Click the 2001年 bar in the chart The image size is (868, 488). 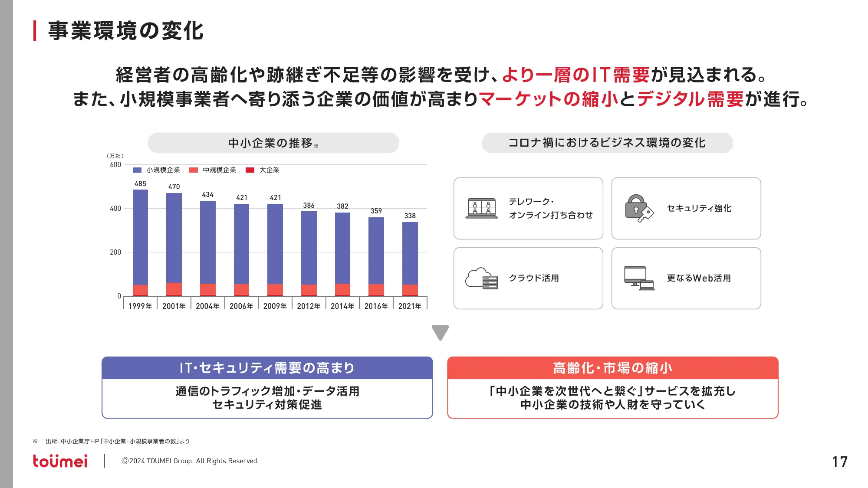click(x=174, y=245)
